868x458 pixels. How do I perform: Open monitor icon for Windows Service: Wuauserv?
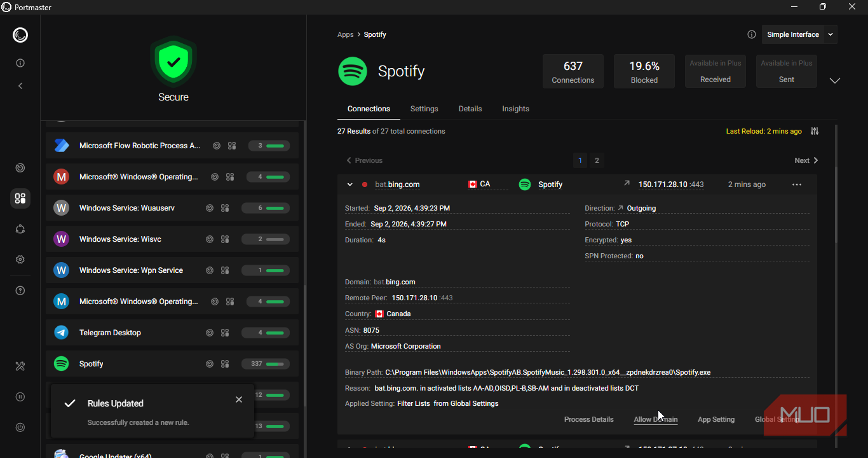pyautogui.click(x=210, y=208)
